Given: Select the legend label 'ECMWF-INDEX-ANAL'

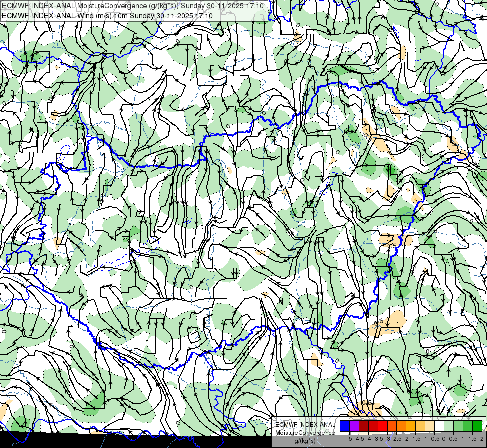Looking at the screenshot, I should click(305, 425).
